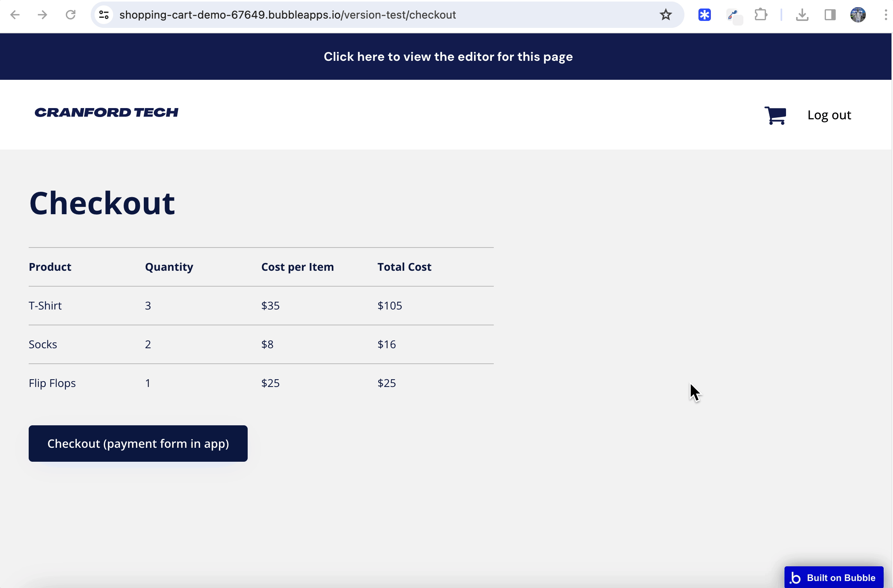Click the T-Shirt quantity value 3
893x588 pixels.
pyautogui.click(x=148, y=306)
